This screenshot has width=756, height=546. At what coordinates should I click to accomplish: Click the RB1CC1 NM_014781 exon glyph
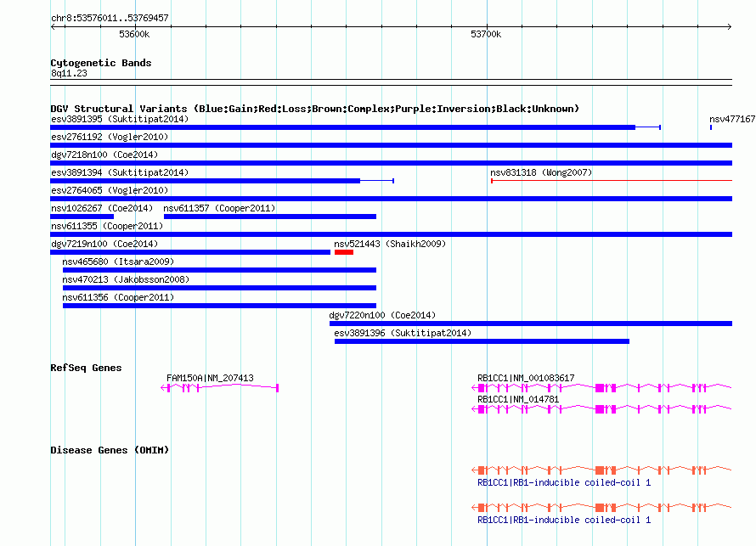point(601,408)
